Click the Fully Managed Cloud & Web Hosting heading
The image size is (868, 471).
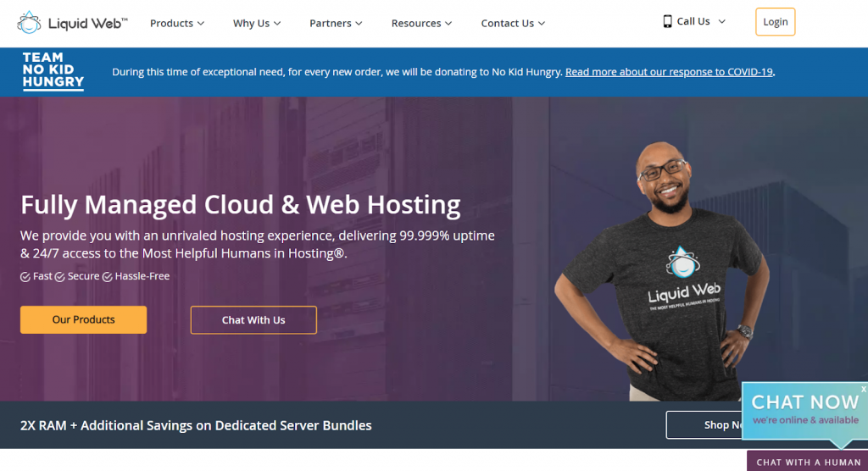(x=240, y=205)
